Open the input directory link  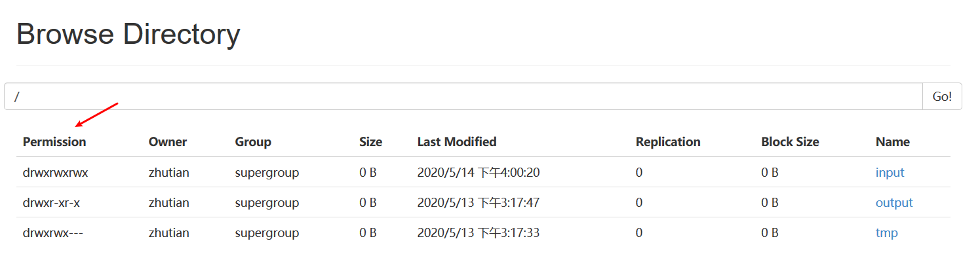[x=890, y=173]
